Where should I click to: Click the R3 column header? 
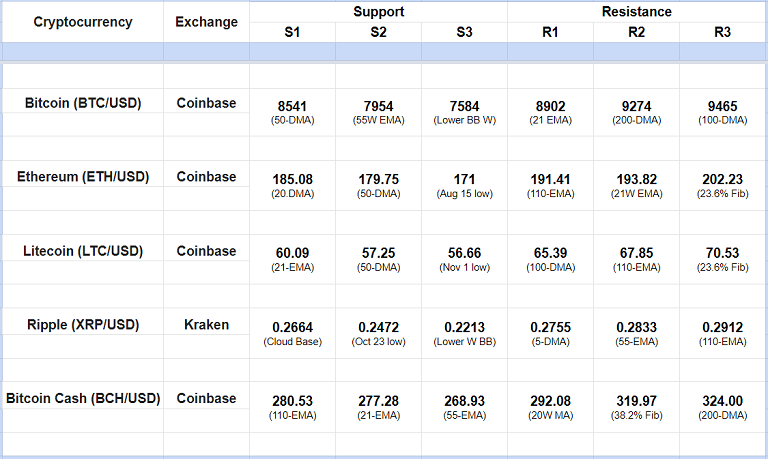tap(722, 32)
